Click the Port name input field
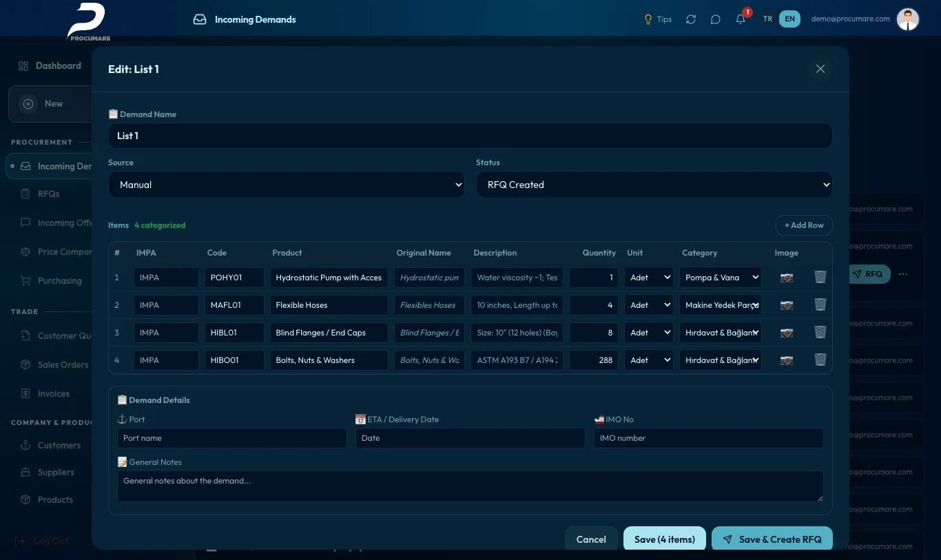 tap(232, 438)
